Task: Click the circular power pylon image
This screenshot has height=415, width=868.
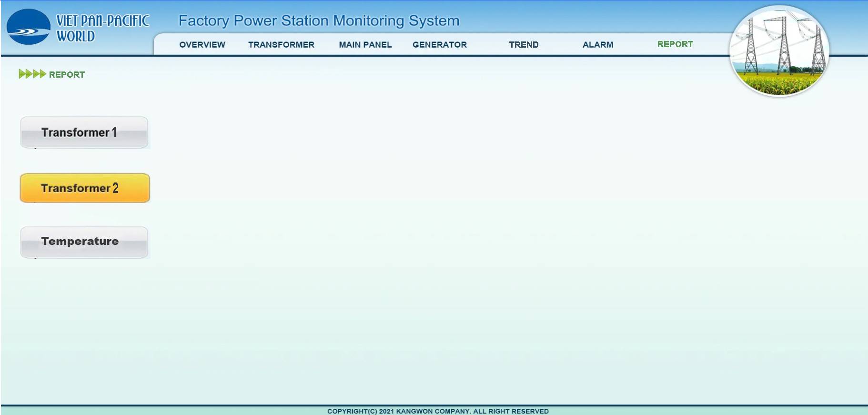Action: [x=779, y=51]
